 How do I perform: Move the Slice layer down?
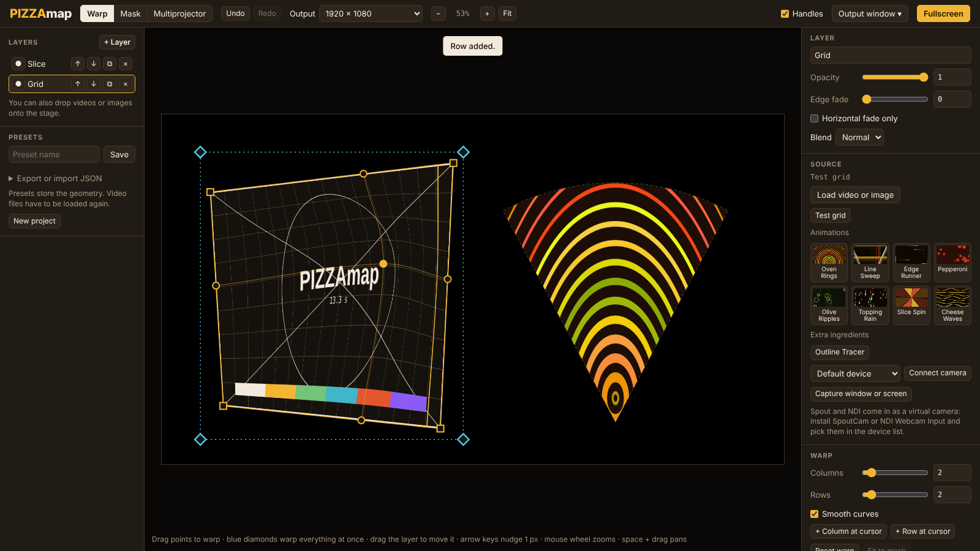tap(94, 64)
